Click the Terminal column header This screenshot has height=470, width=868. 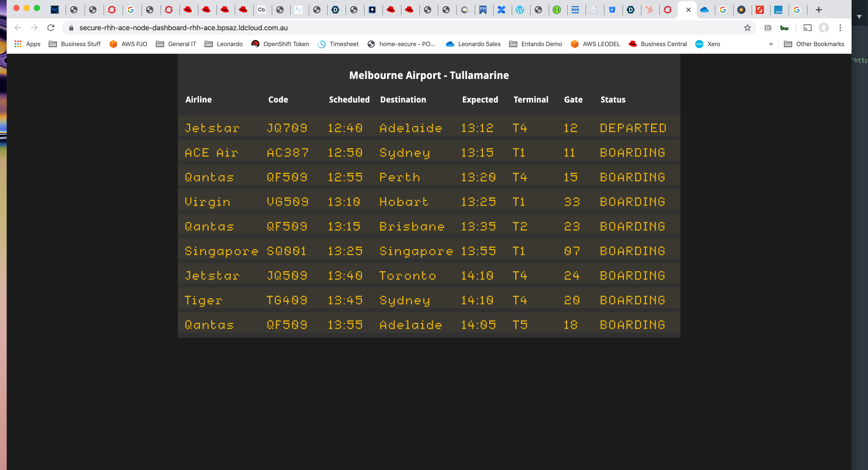531,99
